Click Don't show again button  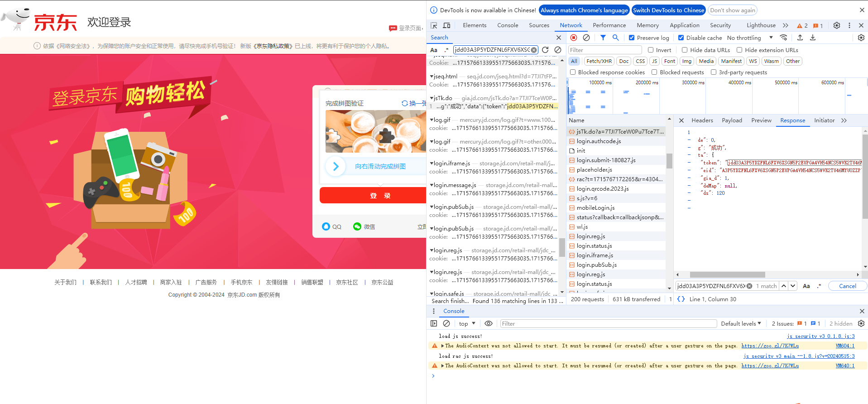(732, 10)
